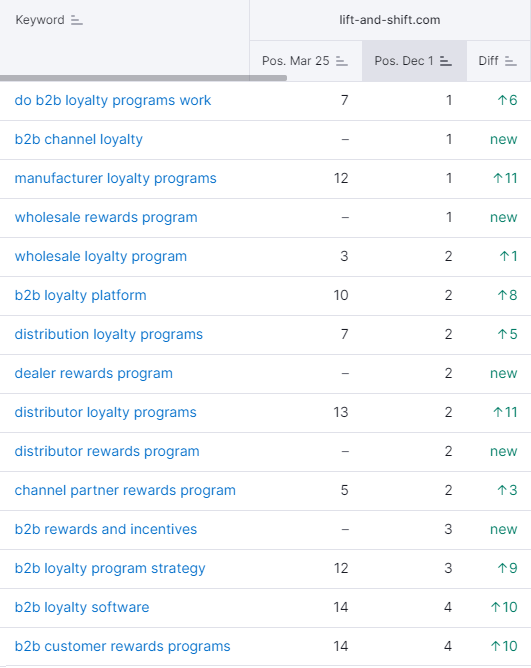Select ↑11 diff in distributor loyalty programs row
The height and width of the screenshot is (668, 531).
tap(505, 412)
